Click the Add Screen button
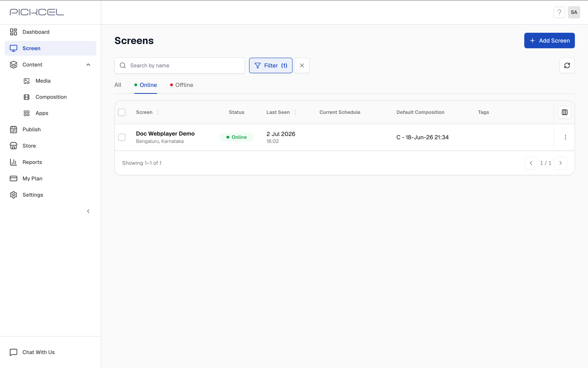 coord(549,41)
